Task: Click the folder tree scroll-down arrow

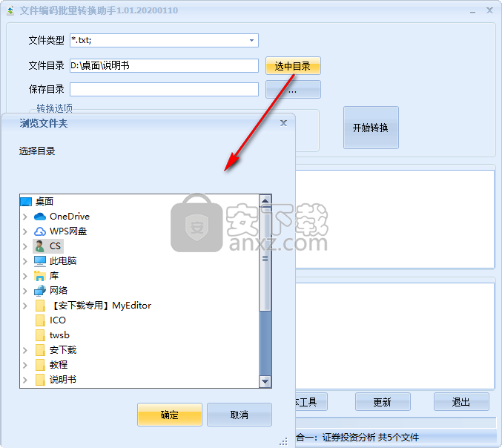Action: (265, 381)
